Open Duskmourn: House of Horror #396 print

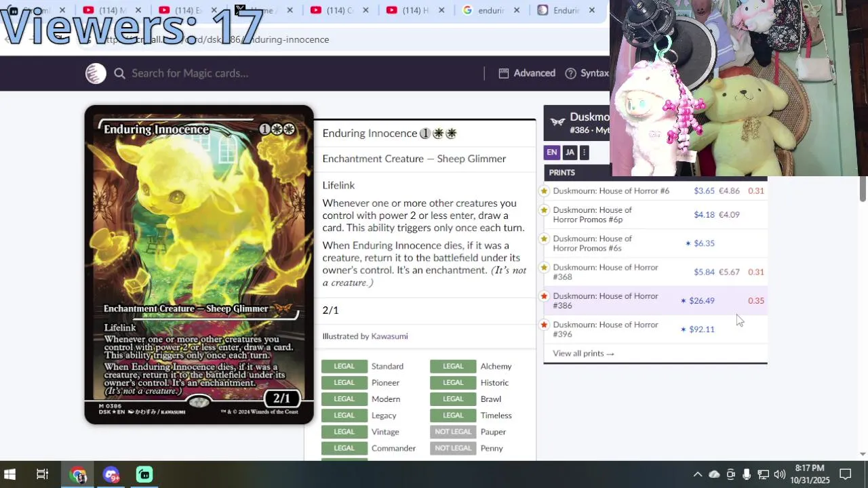[606, 329]
